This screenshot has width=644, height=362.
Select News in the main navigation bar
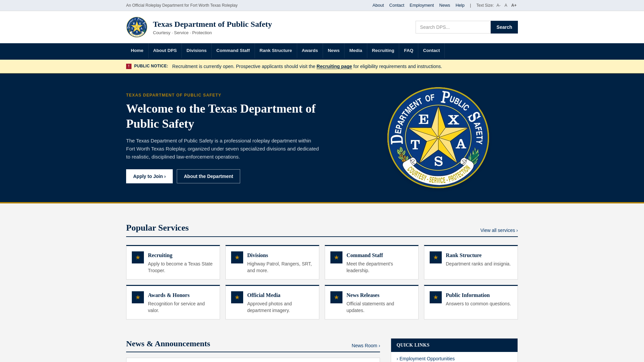pos(334,51)
